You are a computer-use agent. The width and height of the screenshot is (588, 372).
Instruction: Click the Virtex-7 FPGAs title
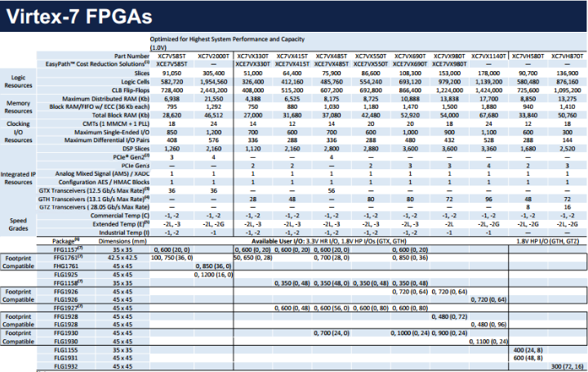point(79,16)
